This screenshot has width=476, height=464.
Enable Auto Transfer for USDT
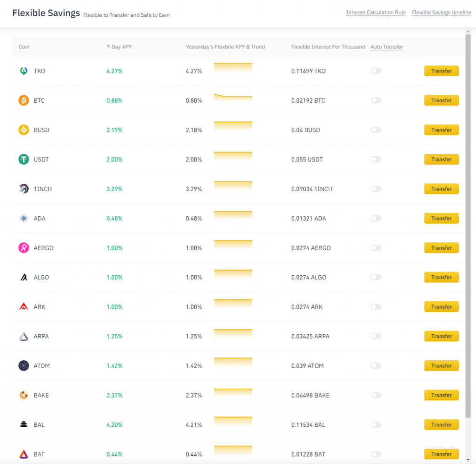coord(376,159)
